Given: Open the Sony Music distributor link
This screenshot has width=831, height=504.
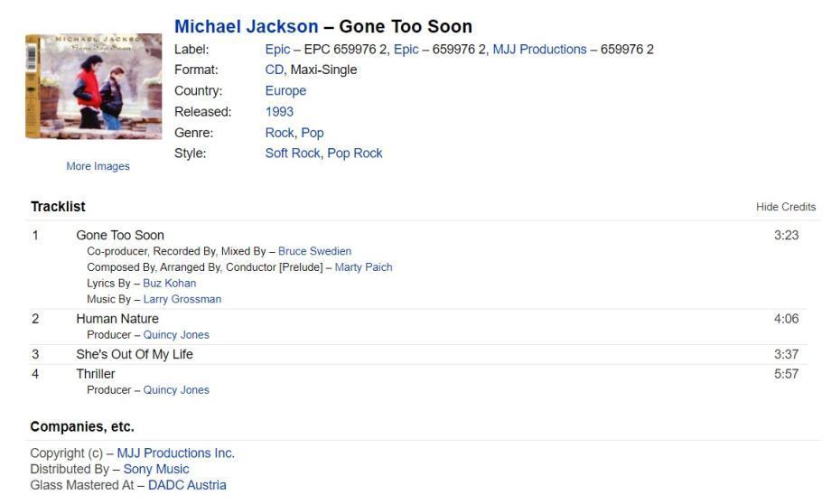Looking at the screenshot, I should (x=156, y=470).
